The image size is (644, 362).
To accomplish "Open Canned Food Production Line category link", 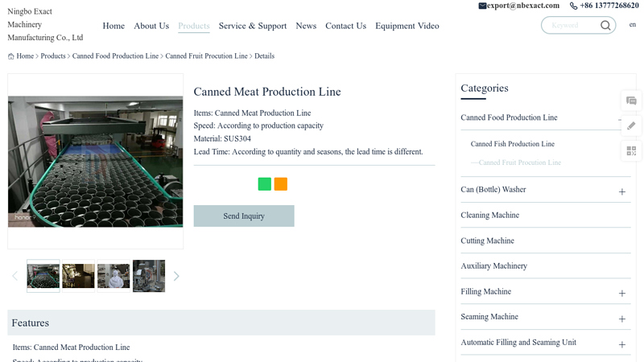I will point(509,117).
